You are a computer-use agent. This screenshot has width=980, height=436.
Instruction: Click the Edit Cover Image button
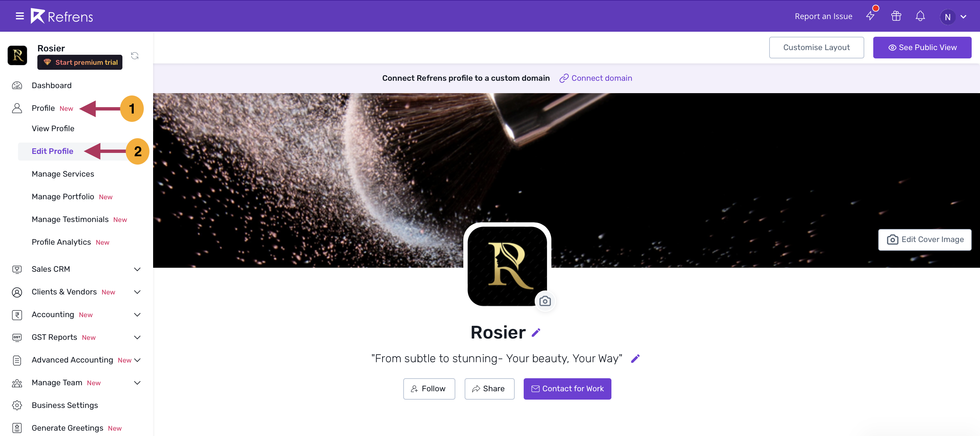point(924,239)
